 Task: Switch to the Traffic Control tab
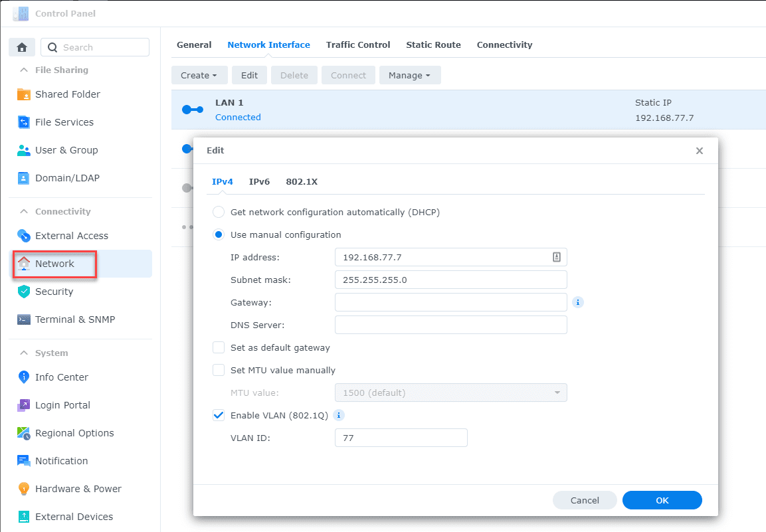pyautogui.click(x=358, y=45)
